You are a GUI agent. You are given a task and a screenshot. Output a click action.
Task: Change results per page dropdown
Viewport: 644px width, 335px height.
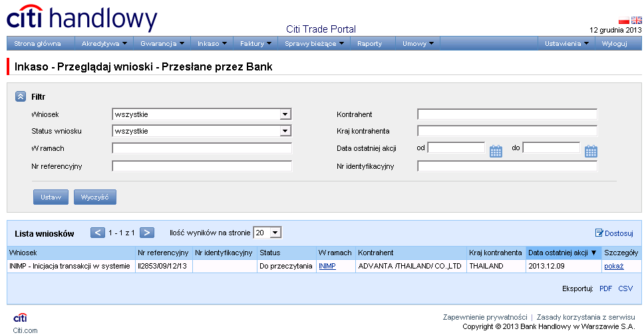[x=267, y=233]
